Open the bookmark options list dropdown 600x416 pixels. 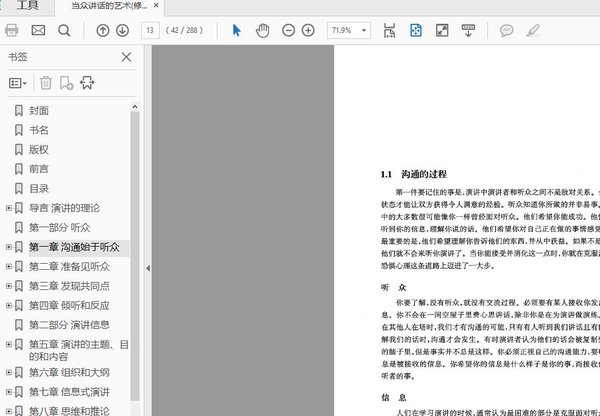(x=18, y=83)
